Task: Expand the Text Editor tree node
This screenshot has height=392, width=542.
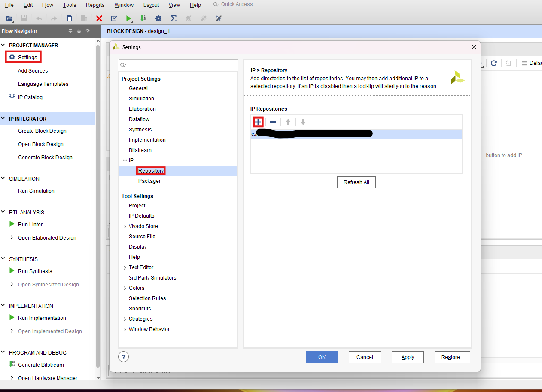Action: coord(125,267)
